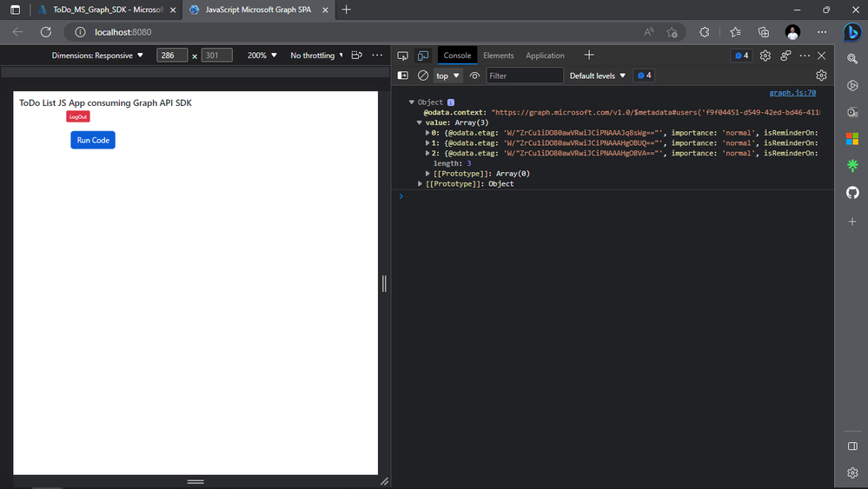Open the 200% zoom dropdown

pyautogui.click(x=262, y=56)
